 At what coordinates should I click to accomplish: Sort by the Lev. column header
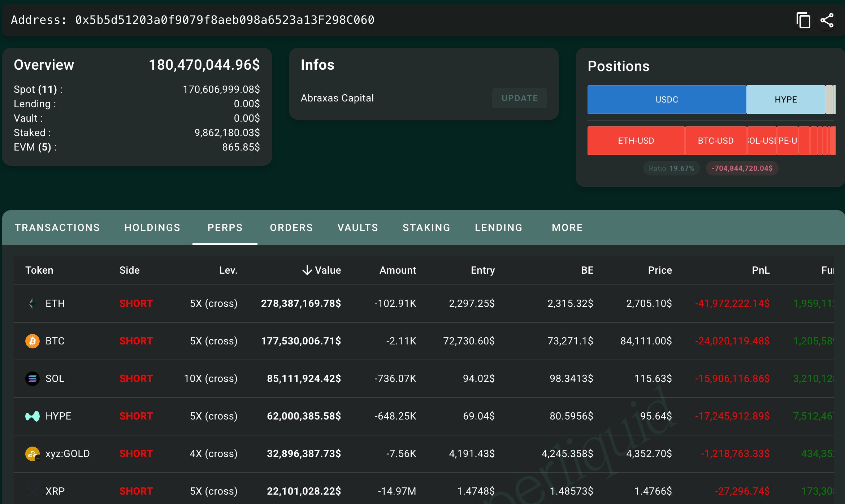point(228,270)
